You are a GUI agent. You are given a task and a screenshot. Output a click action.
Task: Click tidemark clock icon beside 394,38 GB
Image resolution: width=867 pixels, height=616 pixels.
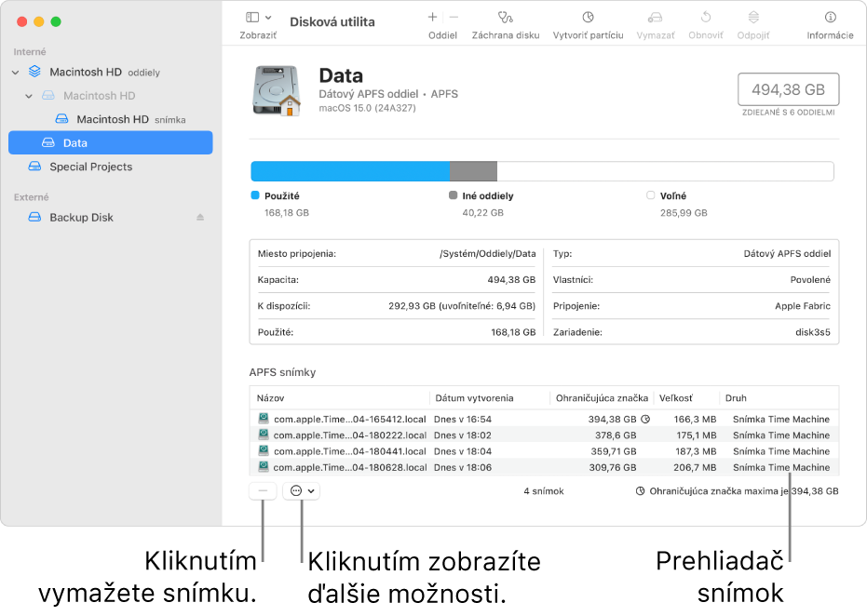point(645,420)
